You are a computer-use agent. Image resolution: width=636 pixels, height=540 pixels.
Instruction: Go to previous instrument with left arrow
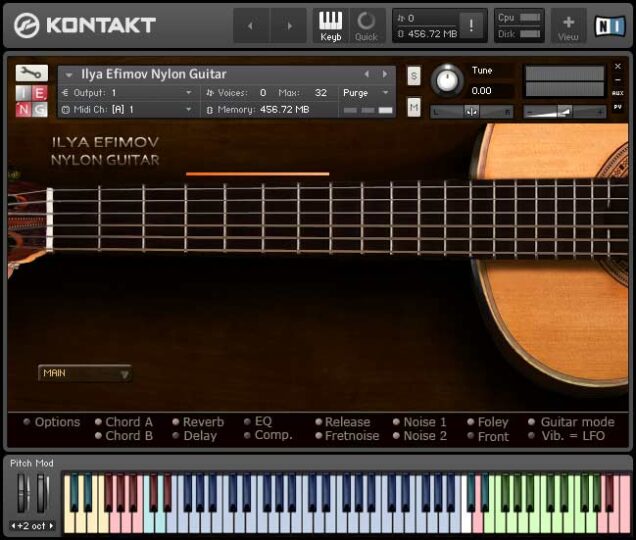(x=366, y=74)
